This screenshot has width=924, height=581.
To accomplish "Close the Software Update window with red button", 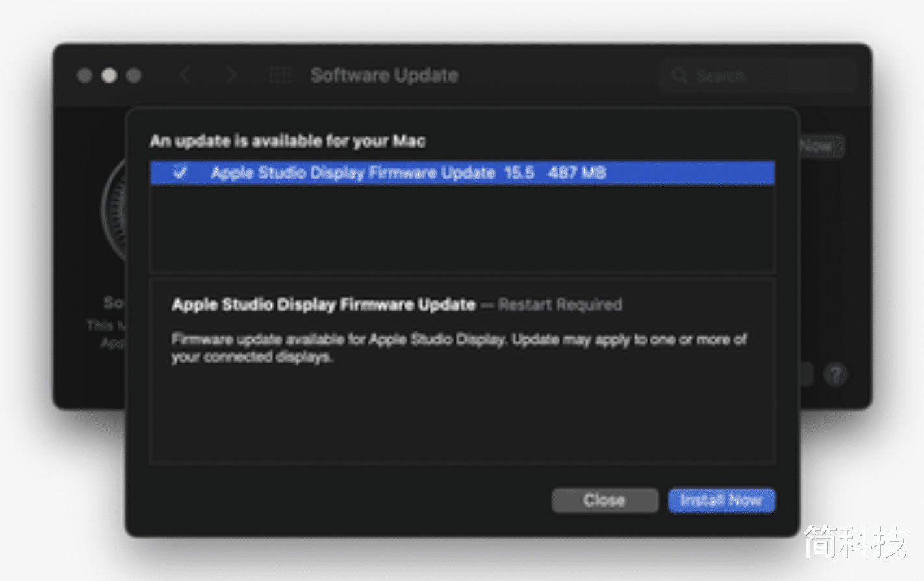I will [84, 75].
